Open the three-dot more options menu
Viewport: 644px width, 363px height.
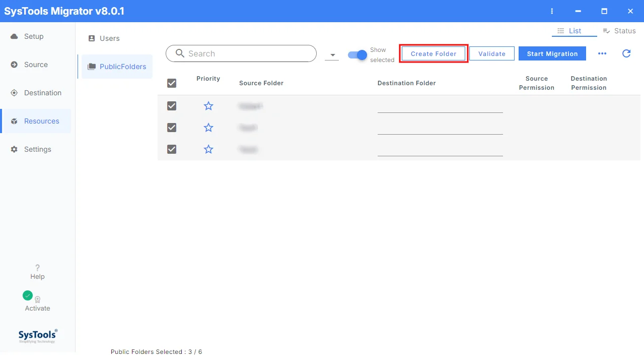(602, 53)
